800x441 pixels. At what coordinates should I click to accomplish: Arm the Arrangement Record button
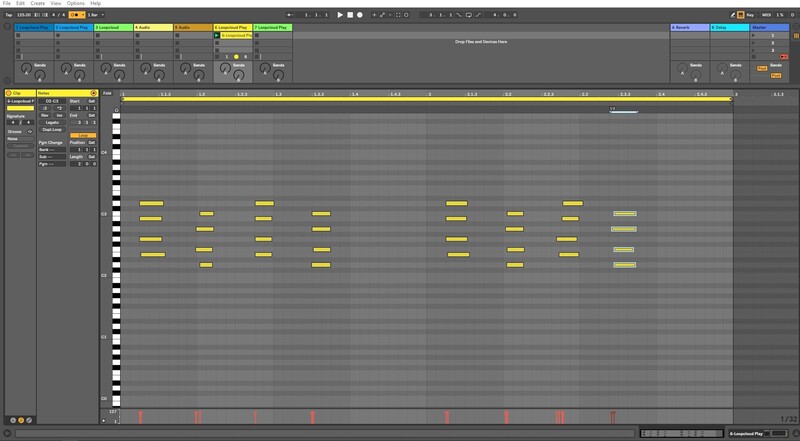(x=360, y=15)
